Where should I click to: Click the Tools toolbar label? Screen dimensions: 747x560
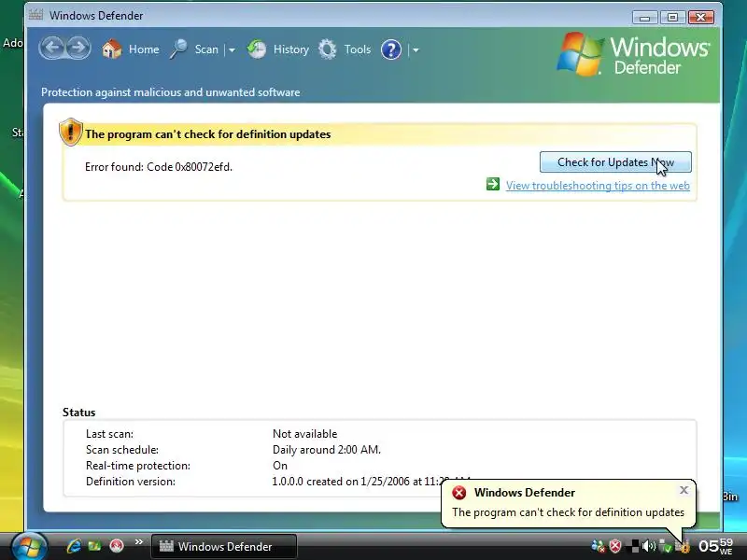tap(358, 49)
